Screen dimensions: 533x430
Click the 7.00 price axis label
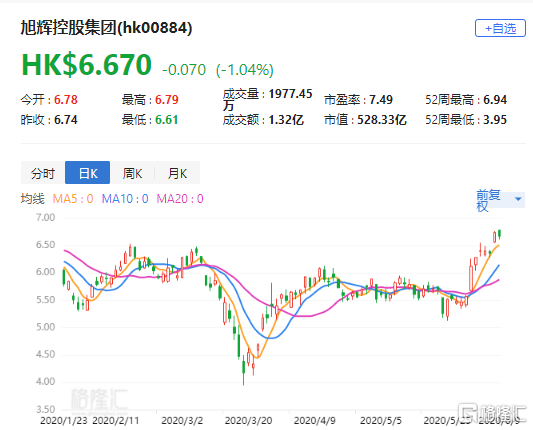(46, 217)
